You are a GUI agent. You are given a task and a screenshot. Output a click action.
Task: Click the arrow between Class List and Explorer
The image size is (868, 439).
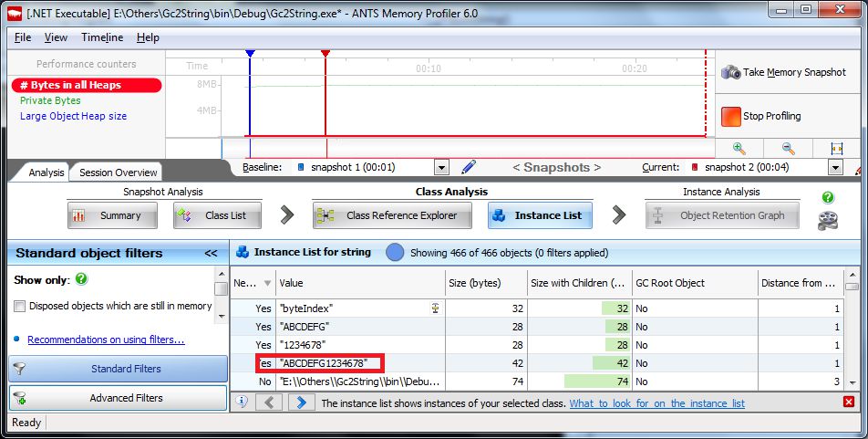click(286, 215)
